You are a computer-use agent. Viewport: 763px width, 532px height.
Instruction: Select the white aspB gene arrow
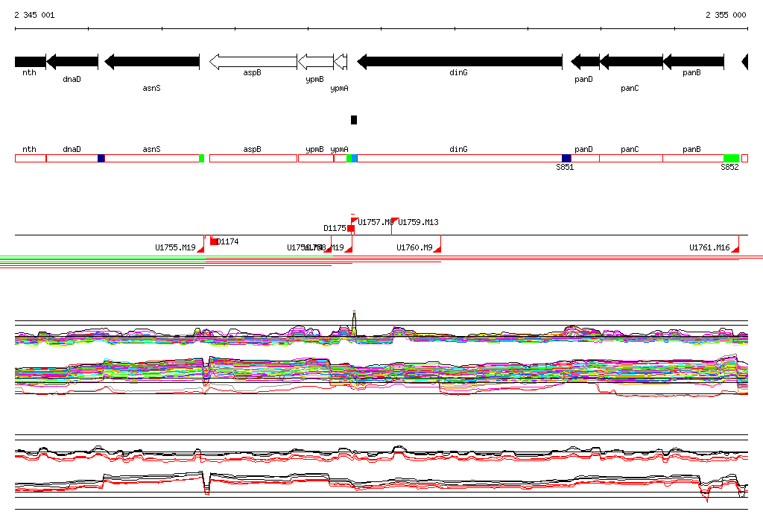253,62
